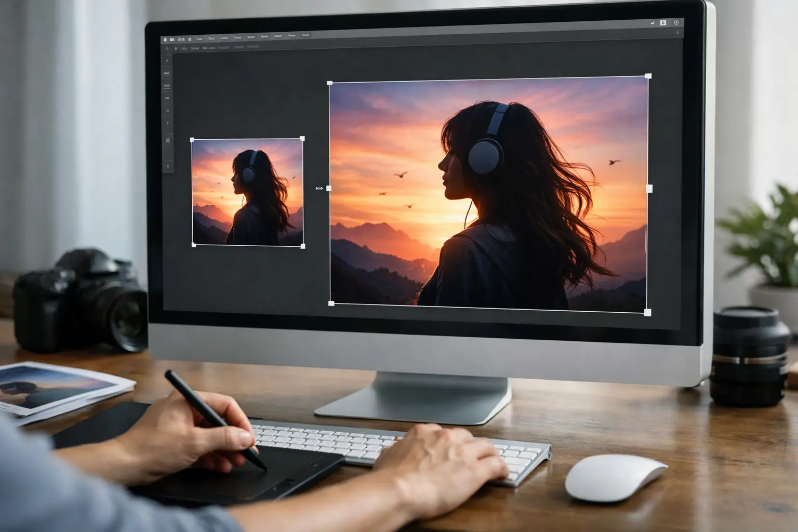
Task: Select the large sunset image on the canvas
Action: (x=489, y=194)
